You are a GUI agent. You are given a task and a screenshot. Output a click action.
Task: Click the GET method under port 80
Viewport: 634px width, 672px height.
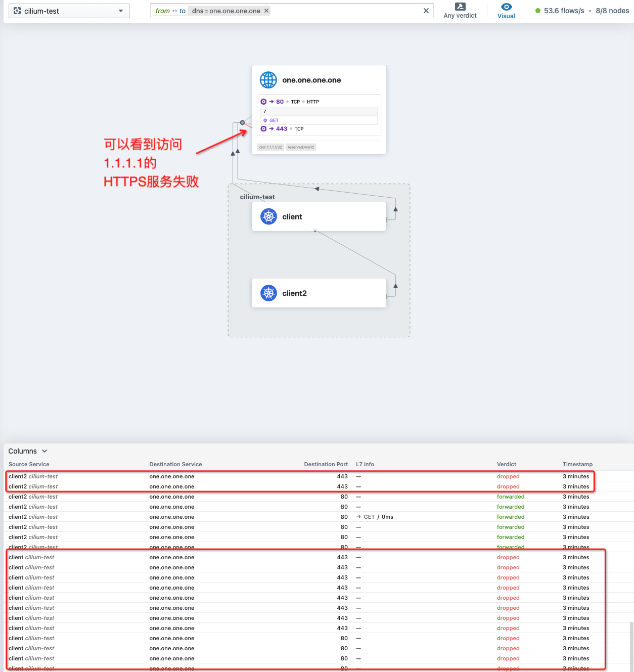(x=274, y=120)
